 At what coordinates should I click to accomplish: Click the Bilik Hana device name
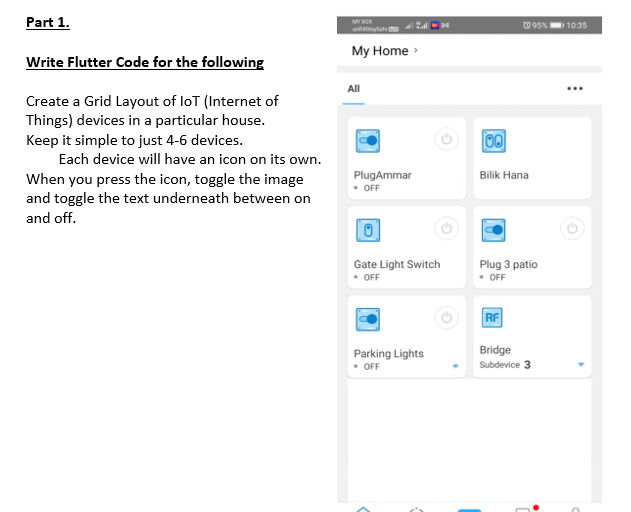[504, 175]
